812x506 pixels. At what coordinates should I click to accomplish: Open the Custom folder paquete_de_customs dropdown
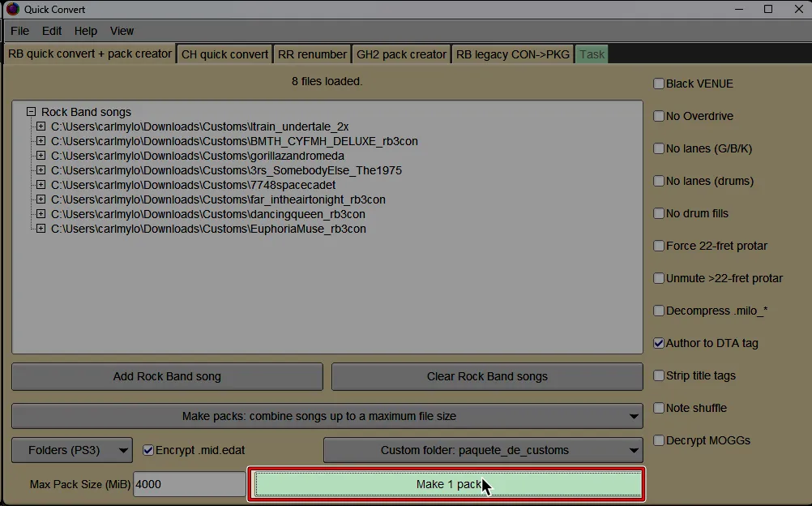pyautogui.click(x=483, y=450)
